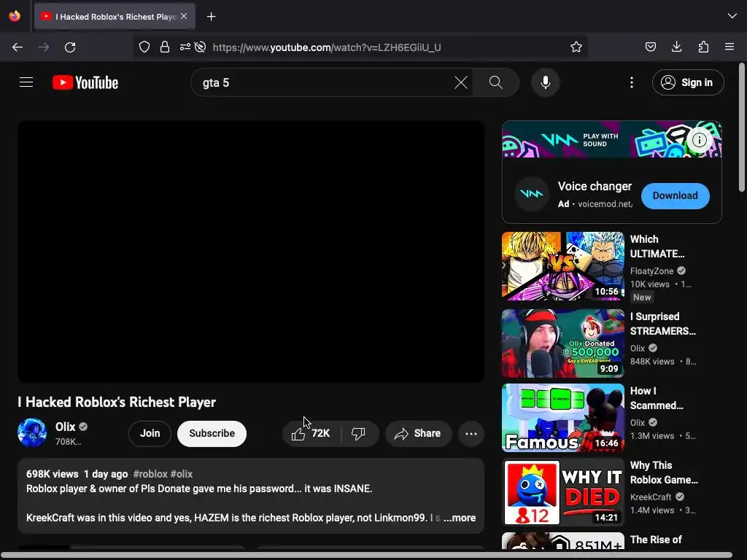
Task: Open the 'Which ULTIMATE...' video title
Action: tap(657, 246)
